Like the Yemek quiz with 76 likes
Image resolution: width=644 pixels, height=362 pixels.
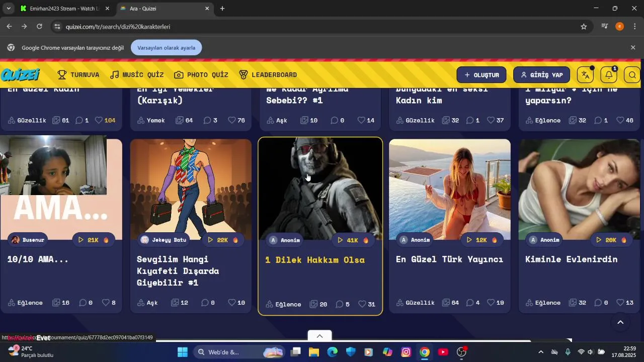pyautogui.click(x=232, y=120)
